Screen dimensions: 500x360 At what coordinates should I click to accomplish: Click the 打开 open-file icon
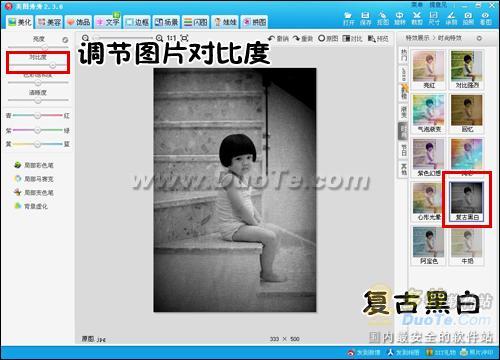[x=348, y=19]
